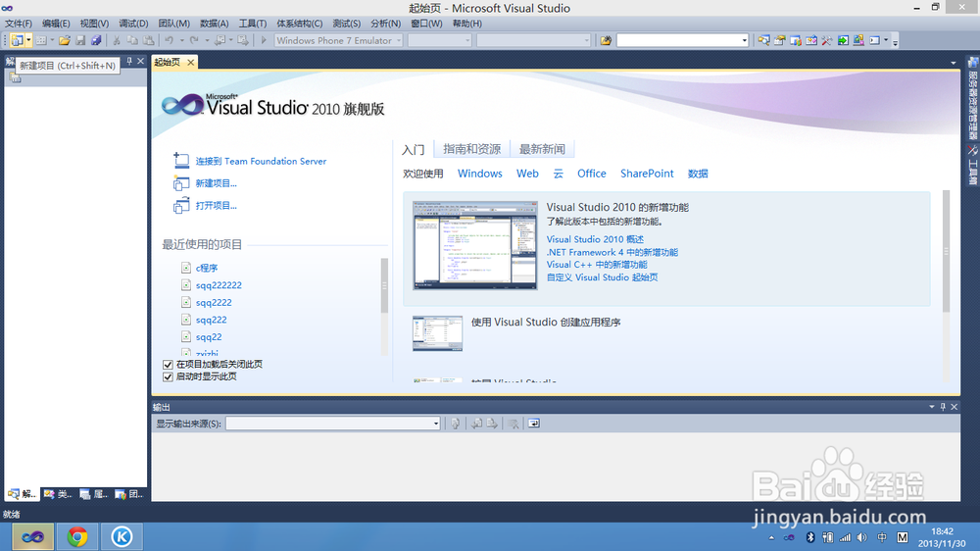The width and height of the screenshot is (980, 551).
Task: Toggle 启动时显示此页 checkbox
Action: click(x=168, y=376)
